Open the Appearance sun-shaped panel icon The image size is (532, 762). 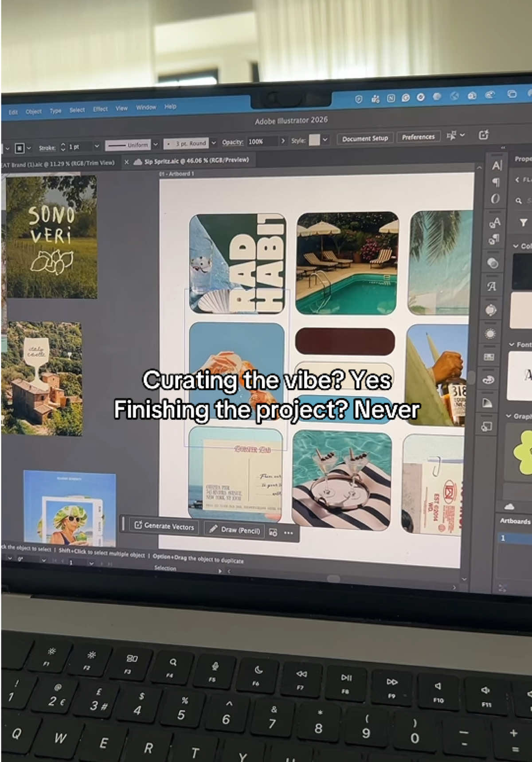tap(490, 333)
